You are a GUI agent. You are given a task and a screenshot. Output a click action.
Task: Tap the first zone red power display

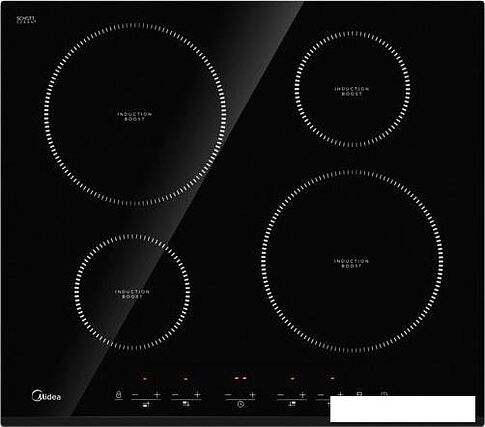(x=145, y=378)
